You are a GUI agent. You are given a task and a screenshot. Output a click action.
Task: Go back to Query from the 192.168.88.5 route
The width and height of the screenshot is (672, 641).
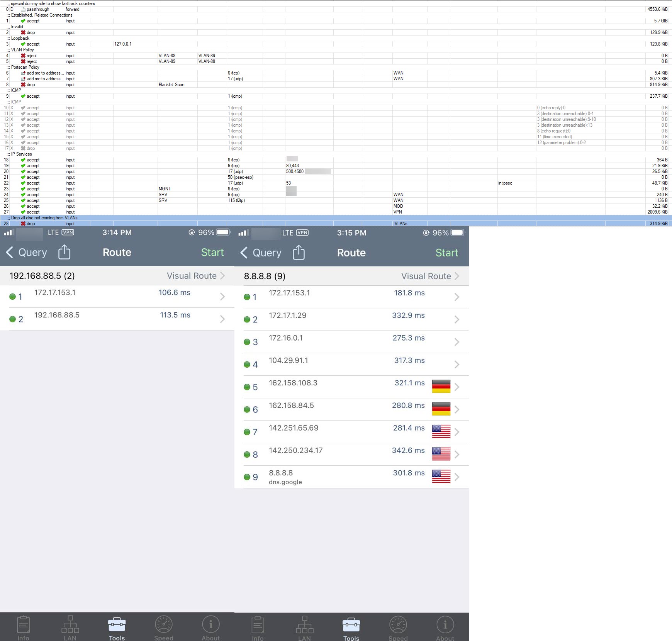click(26, 252)
